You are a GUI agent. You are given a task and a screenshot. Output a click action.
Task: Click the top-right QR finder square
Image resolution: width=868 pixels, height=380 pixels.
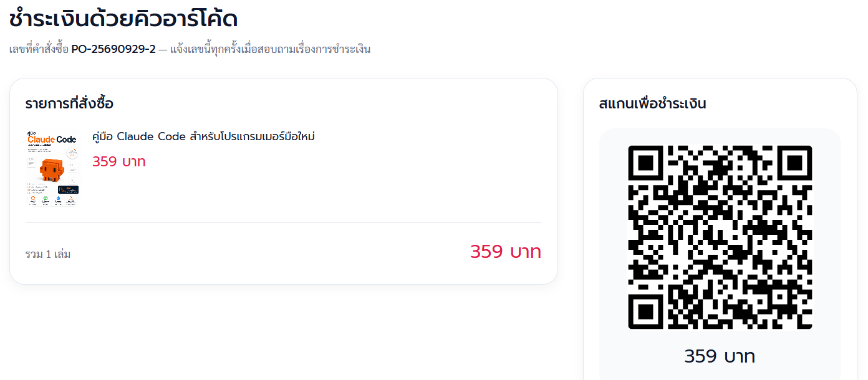tap(794, 163)
